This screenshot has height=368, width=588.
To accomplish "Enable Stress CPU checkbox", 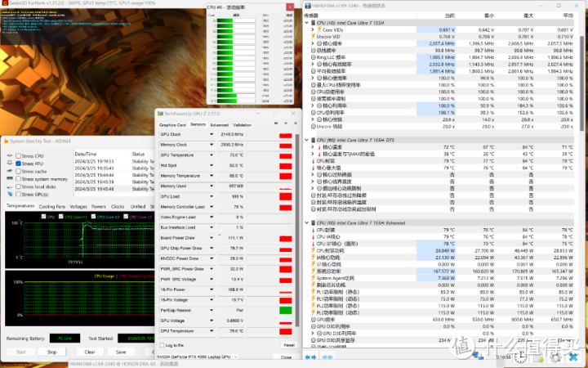I will coord(18,156).
